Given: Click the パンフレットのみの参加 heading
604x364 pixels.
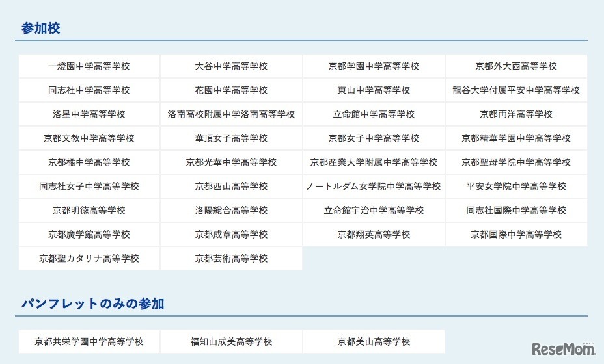Looking at the screenshot, I should (93, 304).
